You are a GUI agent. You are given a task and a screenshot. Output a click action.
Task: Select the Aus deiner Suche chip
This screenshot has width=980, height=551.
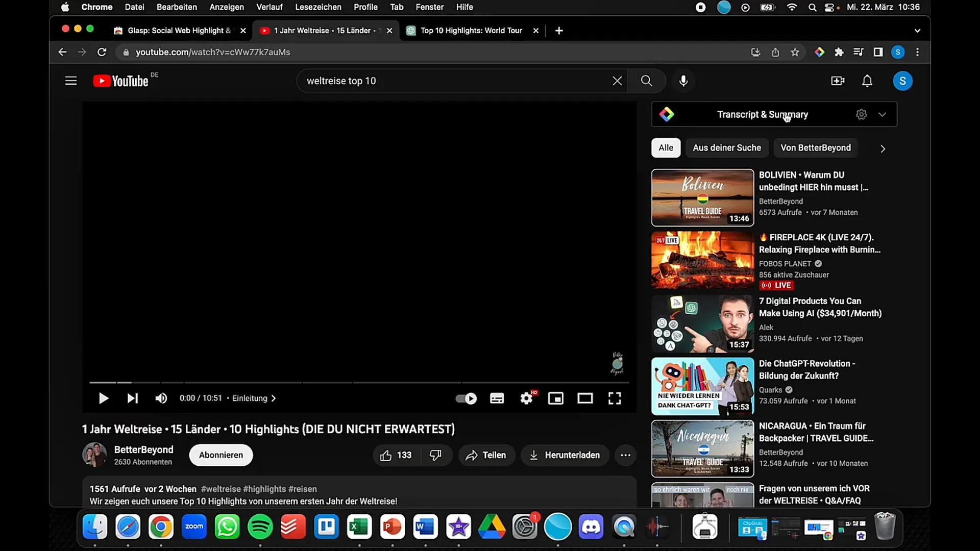point(727,148)
